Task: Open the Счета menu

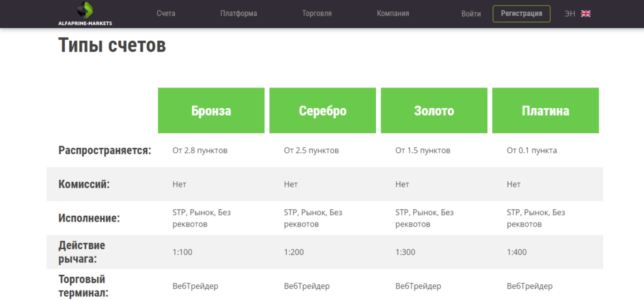Action: click(x=166, y=14)
